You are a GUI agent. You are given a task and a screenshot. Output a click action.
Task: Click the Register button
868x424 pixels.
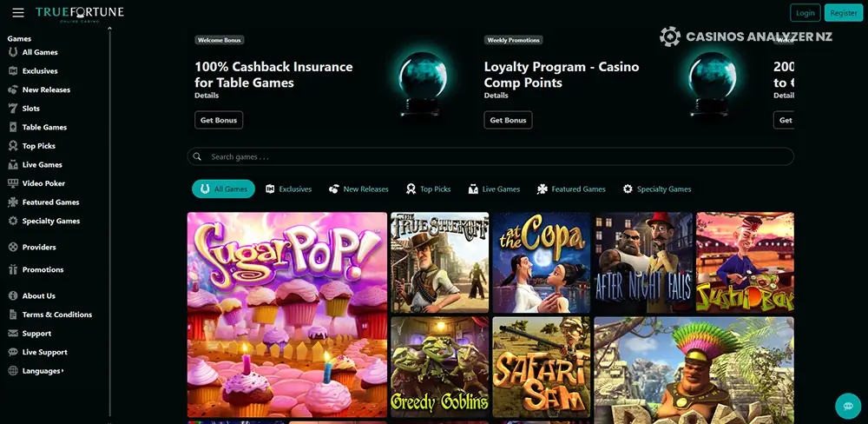tap(844, 13)
